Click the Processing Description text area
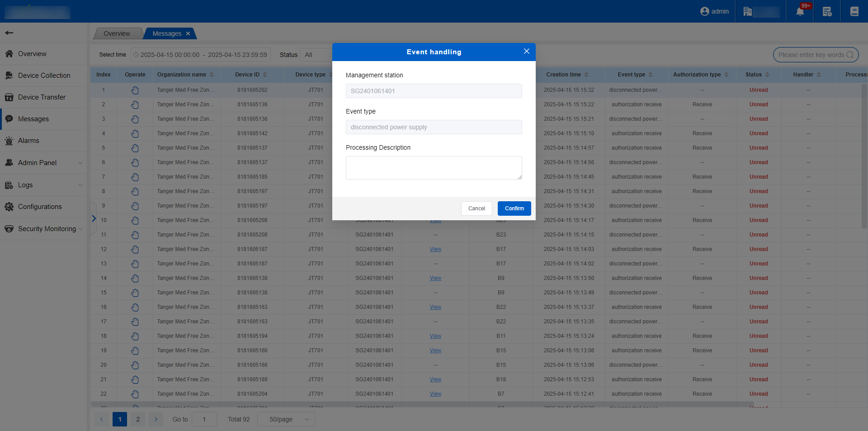868x431 pixels. [434, 168]
